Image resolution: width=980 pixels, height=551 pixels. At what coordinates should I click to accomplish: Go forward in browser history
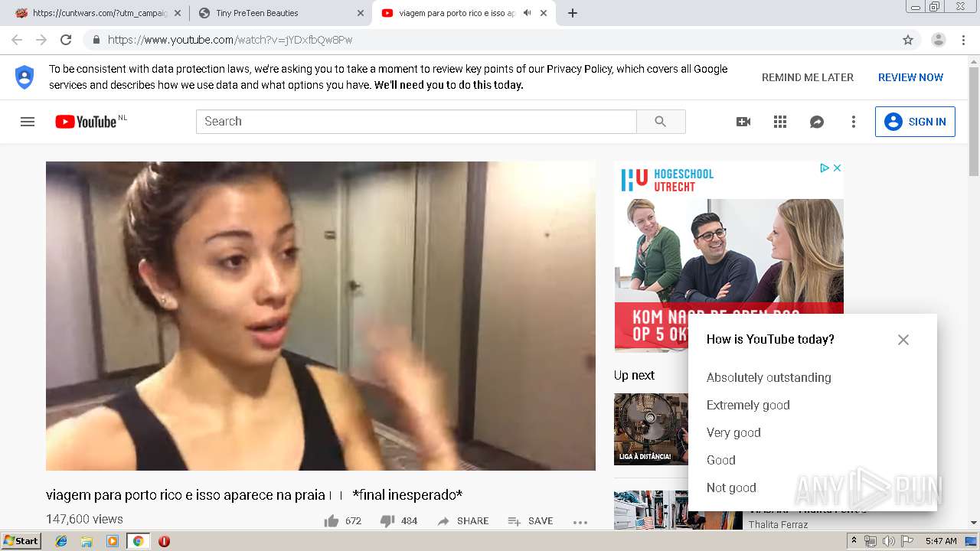[41, 40]
